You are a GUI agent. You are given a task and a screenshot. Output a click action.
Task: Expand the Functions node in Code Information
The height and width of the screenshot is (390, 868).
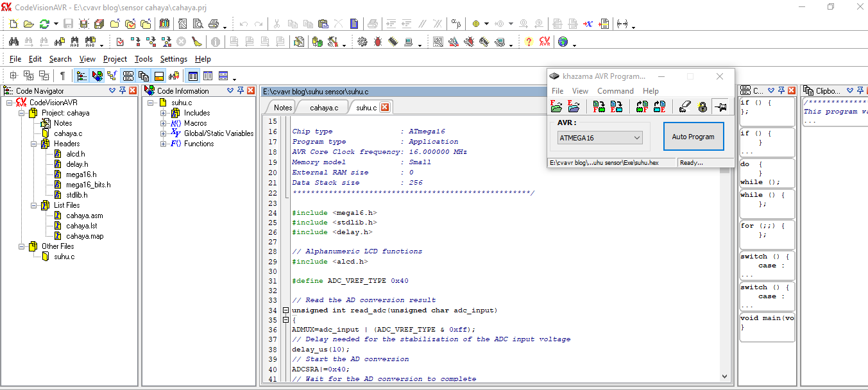[x=164, y=144]
